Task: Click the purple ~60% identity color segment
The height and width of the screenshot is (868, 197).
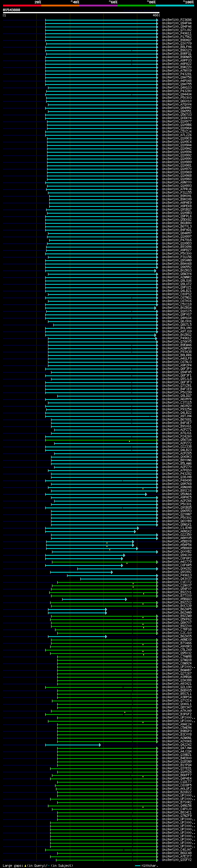Action: pos(98,6)
